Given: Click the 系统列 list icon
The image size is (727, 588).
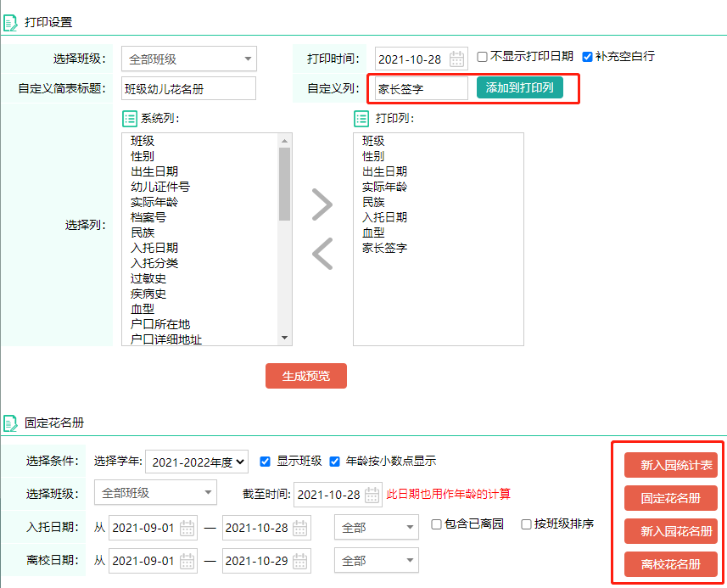Looking at the screenshot, I should [x=130, y=119].
